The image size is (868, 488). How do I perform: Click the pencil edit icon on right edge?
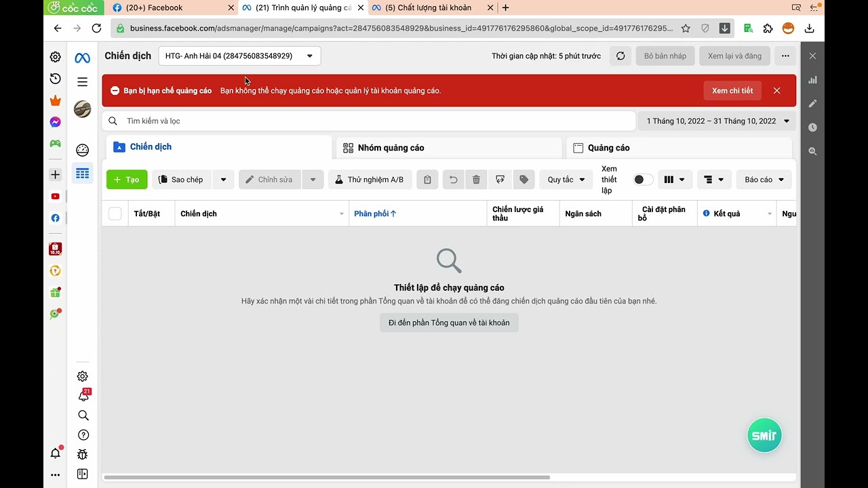[812, 104]
